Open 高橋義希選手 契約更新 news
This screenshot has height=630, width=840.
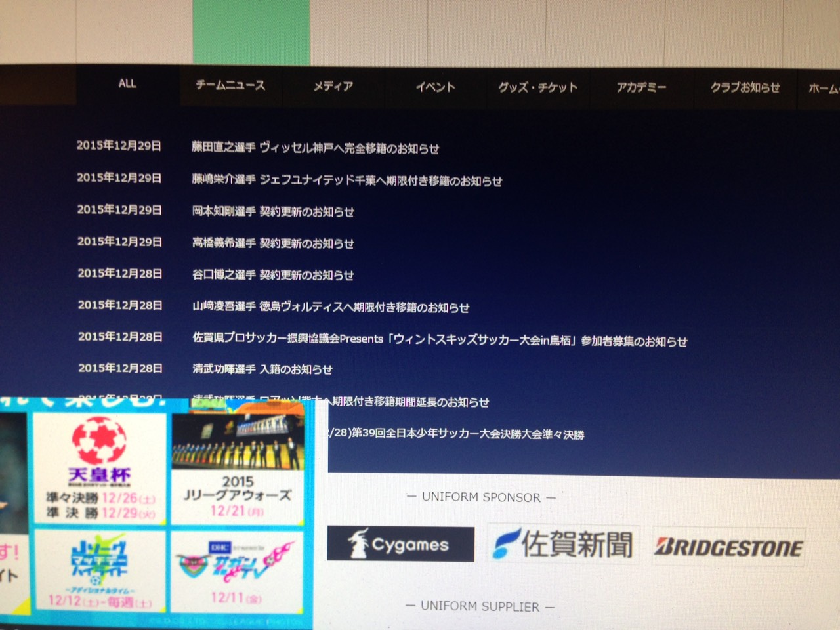coord(273,243)
